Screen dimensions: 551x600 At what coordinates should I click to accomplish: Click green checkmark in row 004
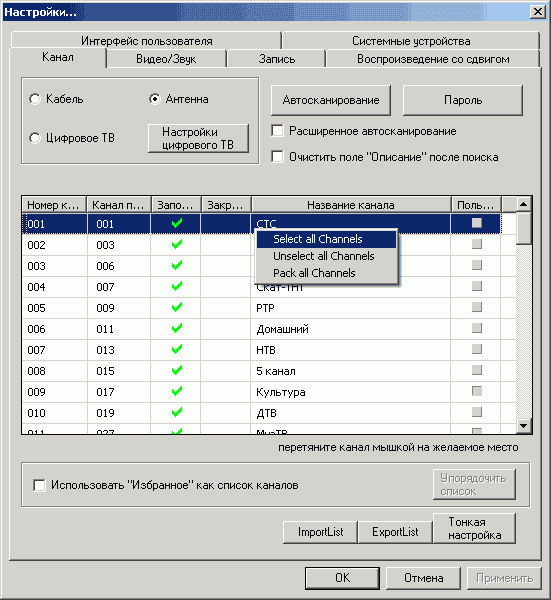click(x=176, y=286)
